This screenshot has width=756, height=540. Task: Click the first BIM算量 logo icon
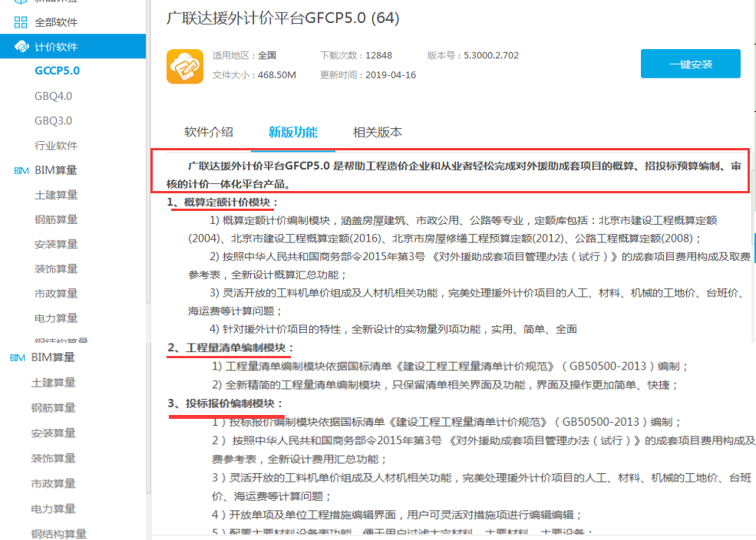(x=21, y=170)
